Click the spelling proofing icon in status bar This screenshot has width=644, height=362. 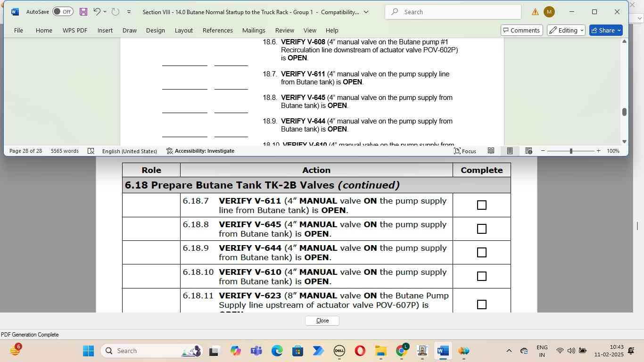(x=91, y=151)
